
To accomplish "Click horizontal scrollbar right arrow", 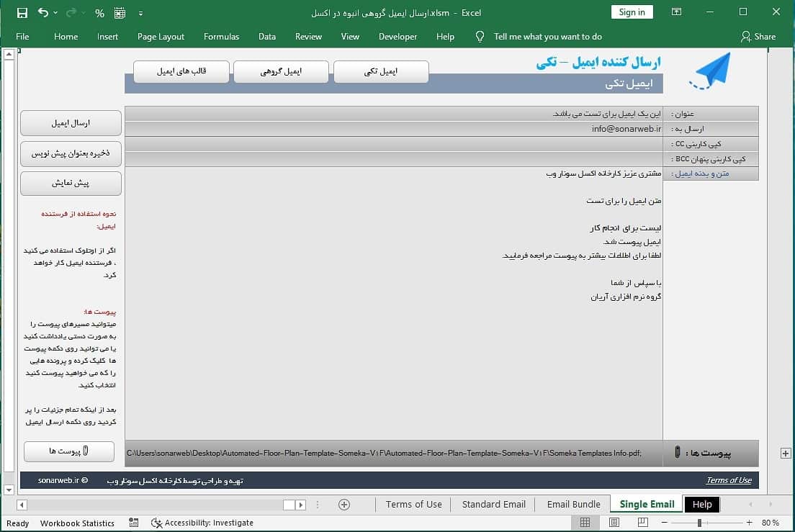I will click(301, 505).
